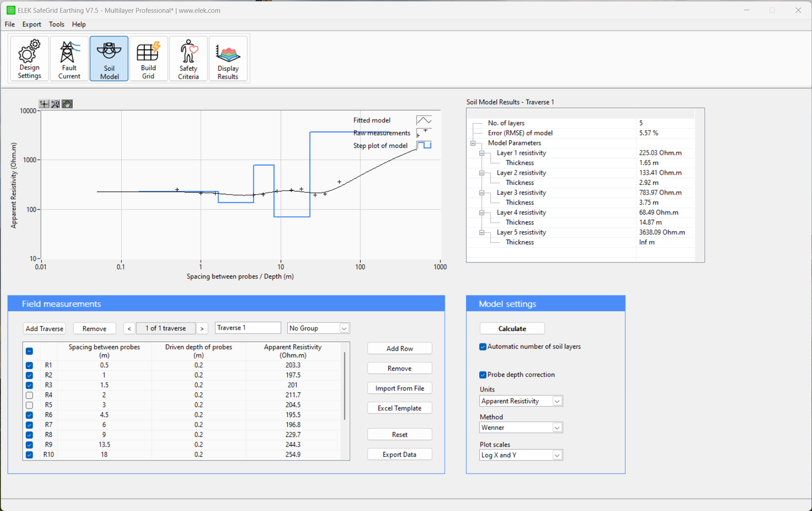
Task: Collapse the Layer 4 resistivity node
Action: (482, 213)
